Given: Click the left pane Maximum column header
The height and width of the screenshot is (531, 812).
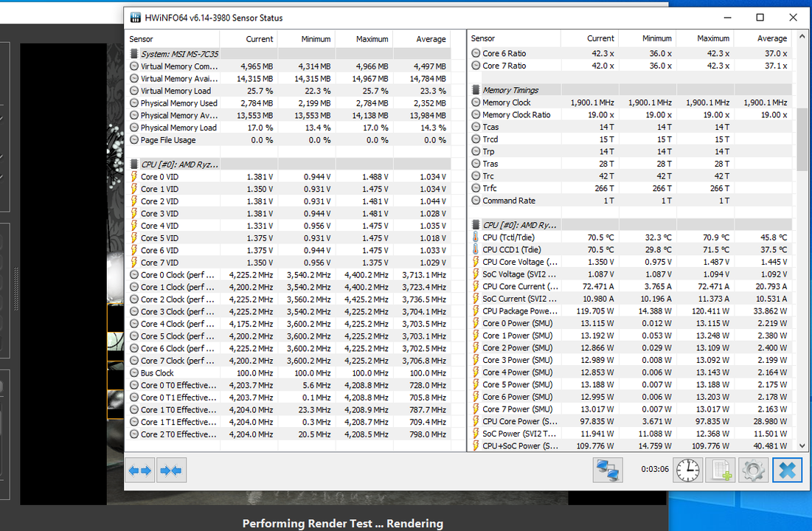Looking at the screenshot, I should click(364, 39).
